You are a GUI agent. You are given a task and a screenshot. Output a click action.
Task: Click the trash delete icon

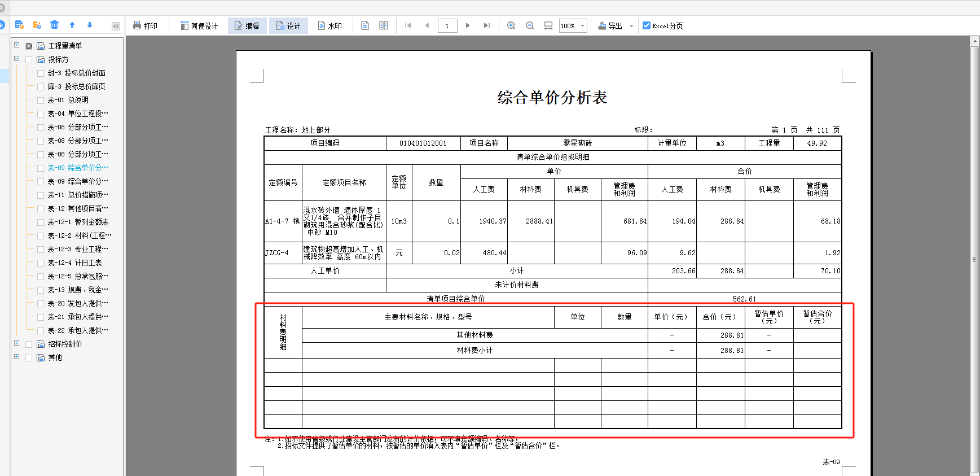(x=54, y=25)
